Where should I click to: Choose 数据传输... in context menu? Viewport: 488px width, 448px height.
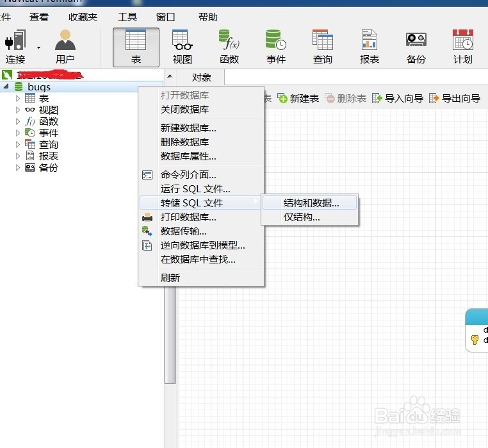click(201, 231)
